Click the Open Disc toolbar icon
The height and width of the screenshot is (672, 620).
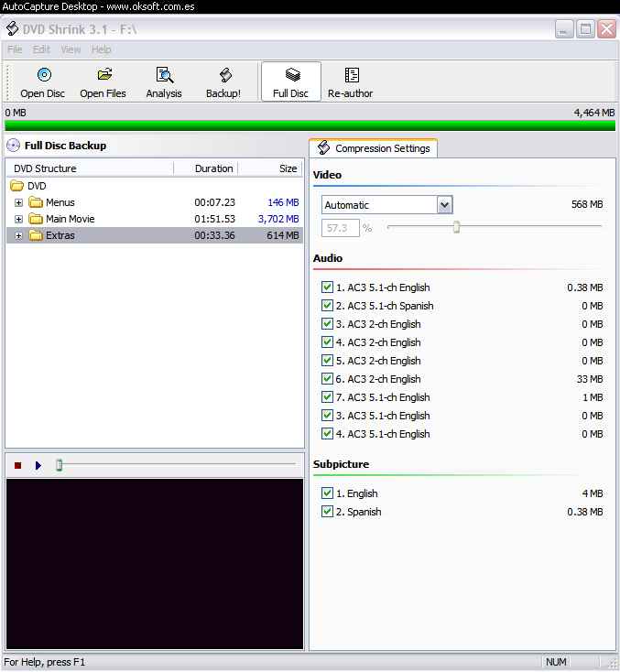pyautogui.click(x=44, y=75)
